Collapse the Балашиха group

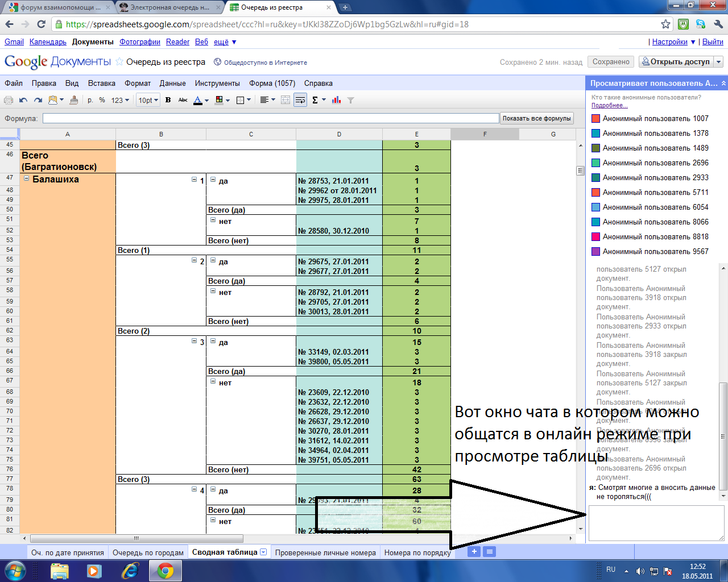pyautogui.click(x=26, y=178)
